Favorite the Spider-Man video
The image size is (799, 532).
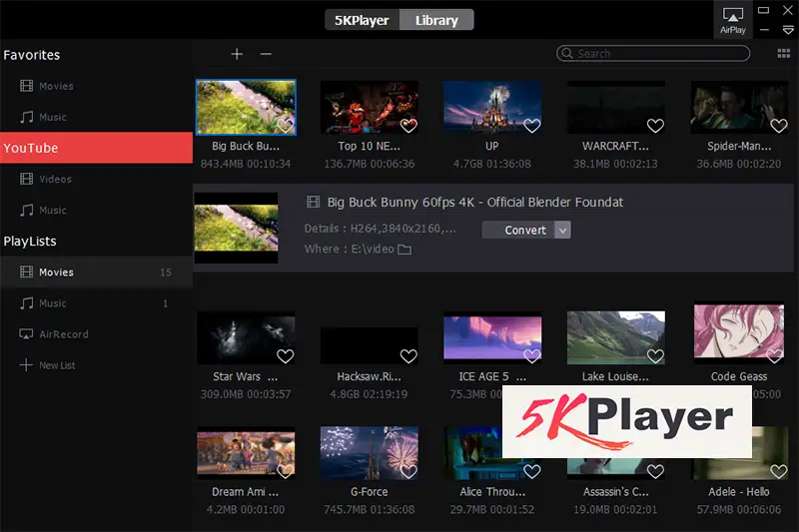click(x=779, y=125)
